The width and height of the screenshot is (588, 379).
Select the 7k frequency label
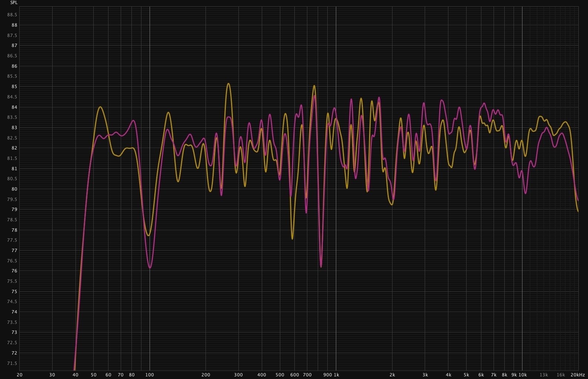click(494, 375)
